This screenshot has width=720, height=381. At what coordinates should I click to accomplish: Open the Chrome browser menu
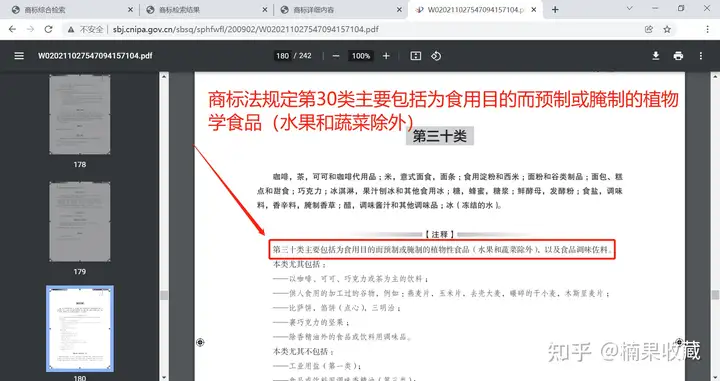click(x=707, y=29)
